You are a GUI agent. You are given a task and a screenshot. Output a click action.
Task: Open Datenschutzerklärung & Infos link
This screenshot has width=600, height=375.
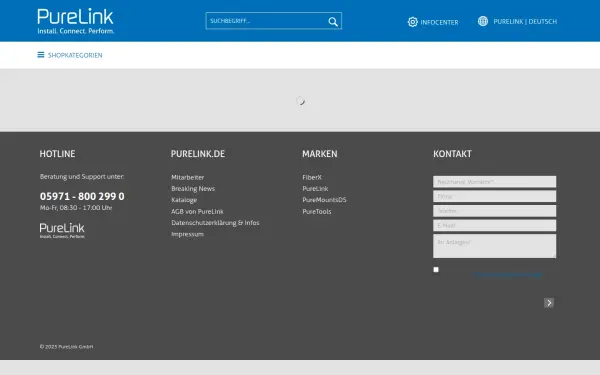215,223
